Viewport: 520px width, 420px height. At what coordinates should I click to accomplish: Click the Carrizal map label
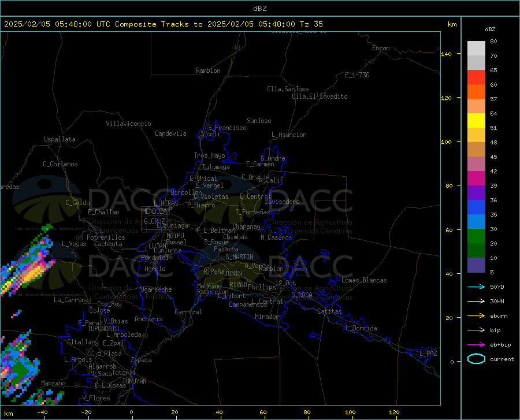coord(188,312)
